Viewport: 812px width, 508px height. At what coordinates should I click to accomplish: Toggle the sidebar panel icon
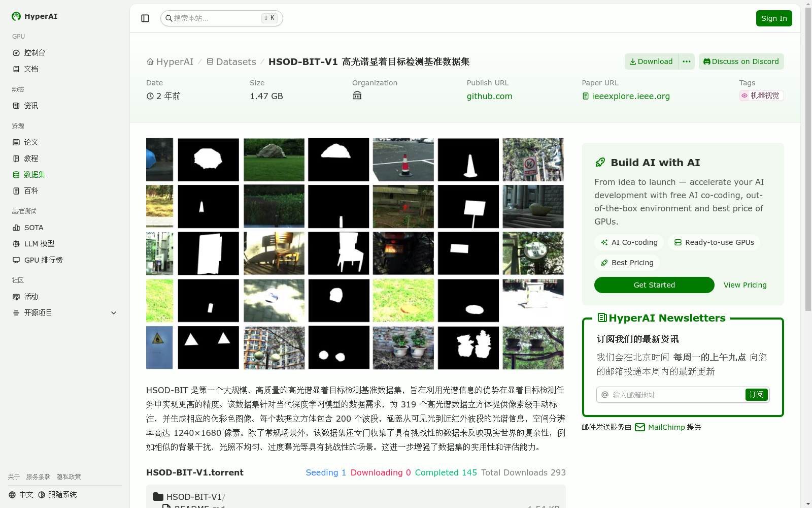(145, 18)
